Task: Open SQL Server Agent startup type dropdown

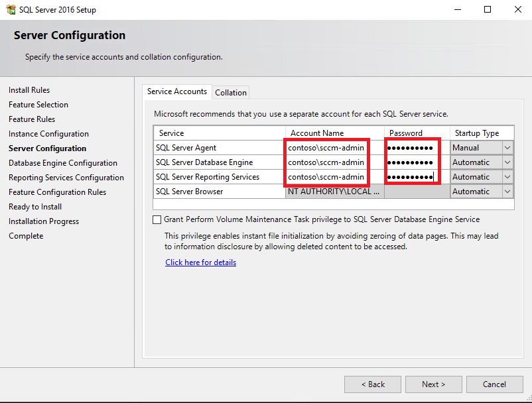Action: point(507,148)
